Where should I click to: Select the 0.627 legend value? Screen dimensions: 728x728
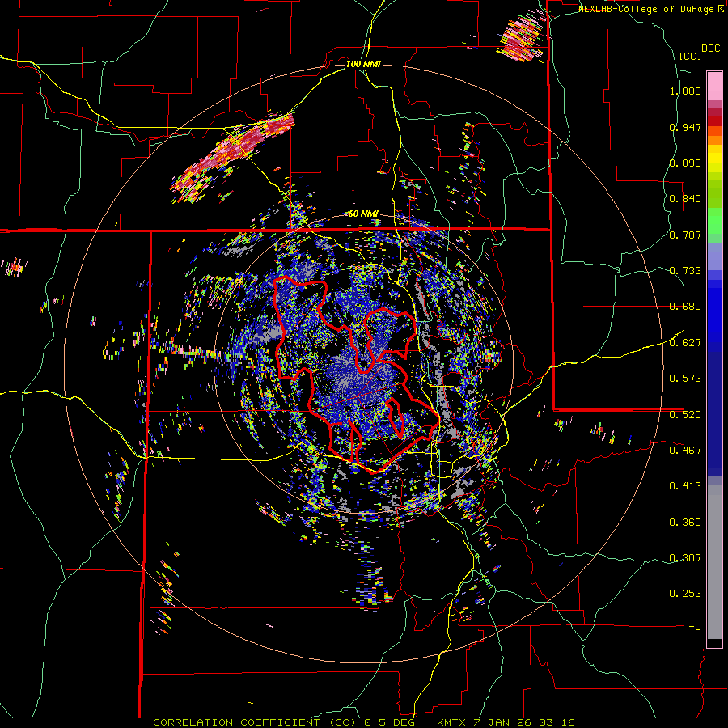[x=685, y=343]
